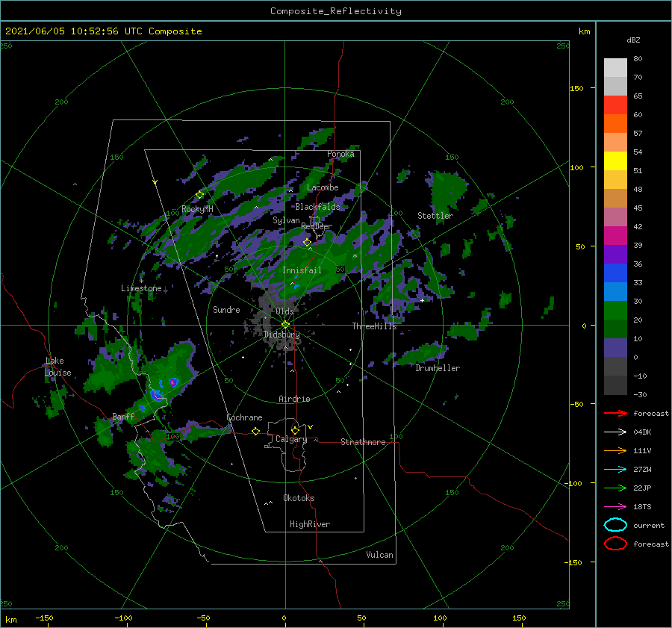Click the asterisk marker above Limestone label
Viewport: 672px width, 628px height.
pyautogui.click(x=141, y=282)
